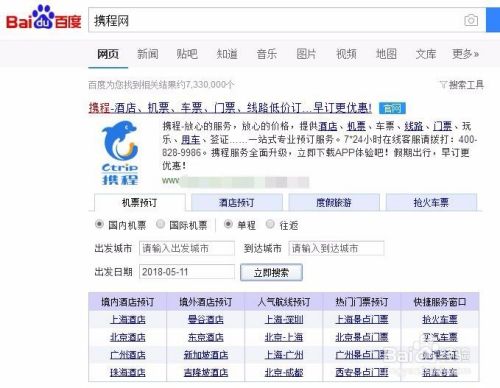
Task: Open the 北京-上海 flight link
Action: pos(284,337)
